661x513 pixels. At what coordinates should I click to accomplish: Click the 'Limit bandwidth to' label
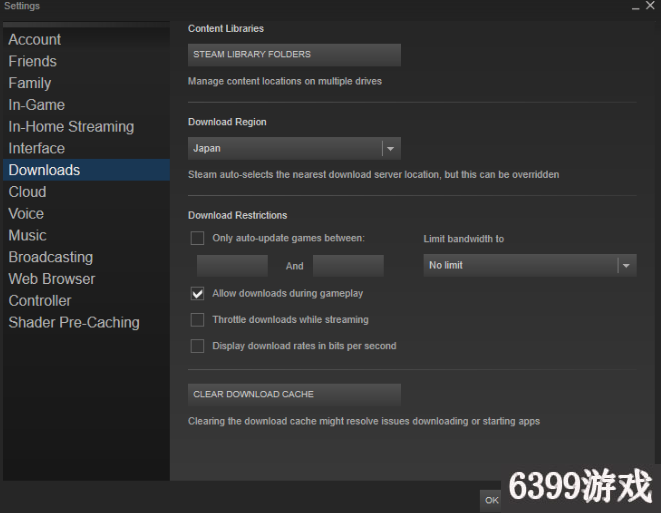[x=464, y=239]
